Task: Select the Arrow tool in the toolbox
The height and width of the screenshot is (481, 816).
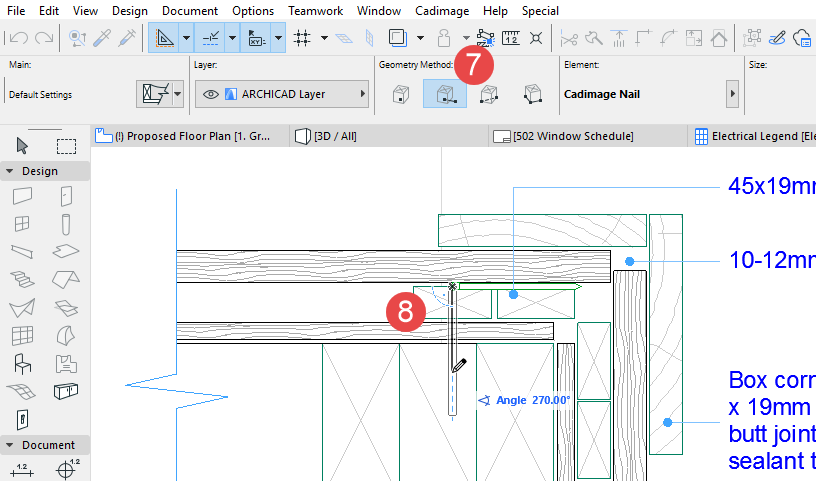Action: pos(23,146)
